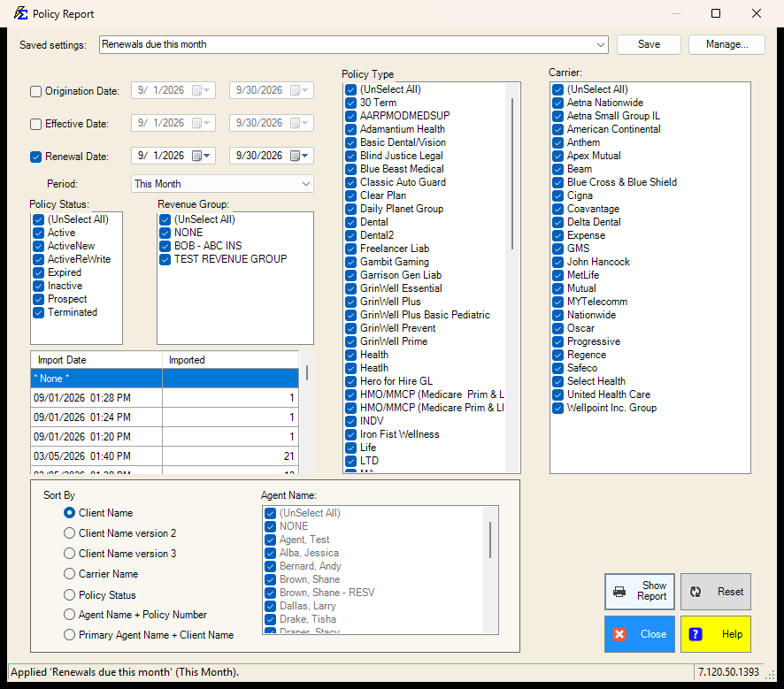Select import row 09/01/2026 01:28 PM
Viewport: 784px width, 689px height.
[165, 398]
